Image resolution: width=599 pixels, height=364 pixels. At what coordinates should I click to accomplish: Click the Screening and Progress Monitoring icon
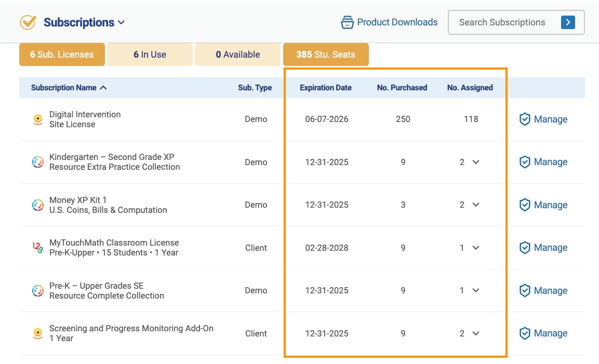[38, 333]
